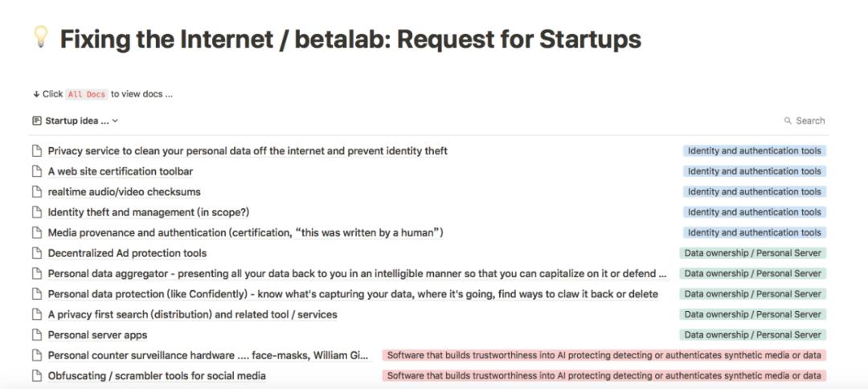This screenshot has height=389, width=868.
Task: Click page icon beside Obfuscating / scrambler tools
Action: [36, 376]
